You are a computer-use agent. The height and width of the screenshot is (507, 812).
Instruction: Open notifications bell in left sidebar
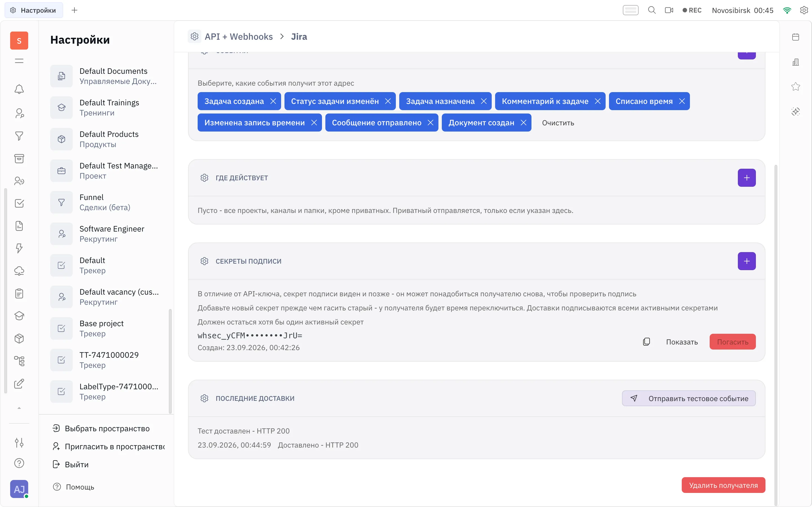19,89
